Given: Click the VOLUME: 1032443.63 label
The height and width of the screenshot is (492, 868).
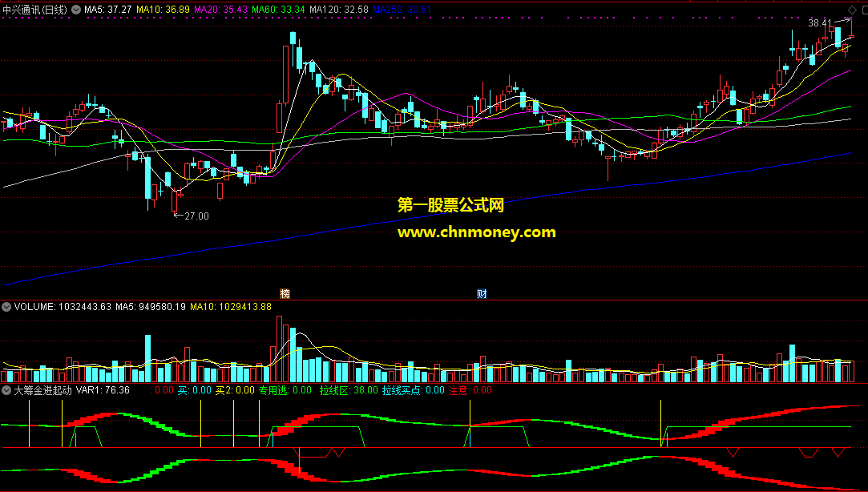Looking at the screenshot, I should (63, 307).
